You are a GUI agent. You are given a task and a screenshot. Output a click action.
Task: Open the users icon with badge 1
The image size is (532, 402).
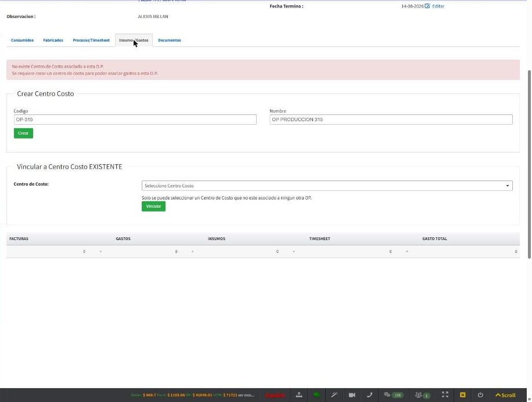coord(422,395)
